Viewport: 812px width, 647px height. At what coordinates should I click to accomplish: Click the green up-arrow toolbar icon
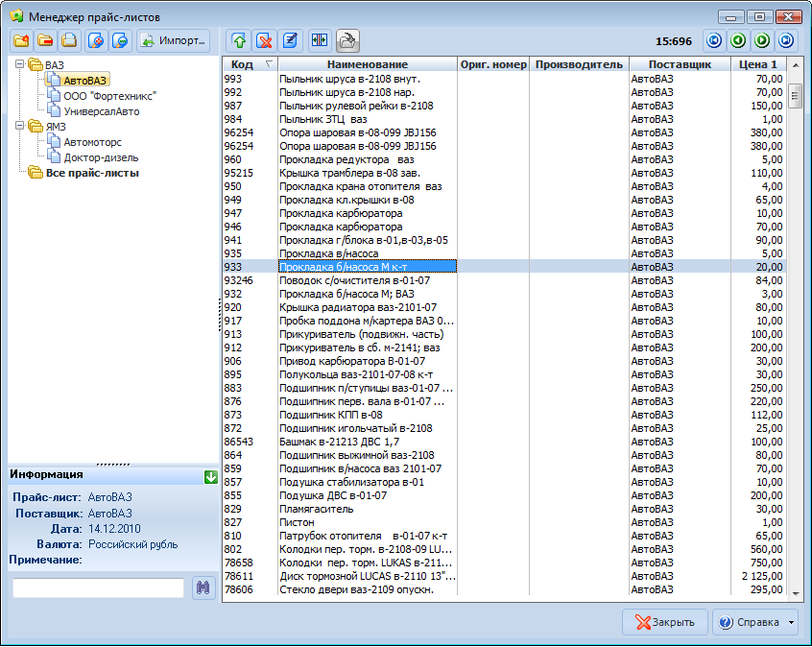[x=238, y=40]
